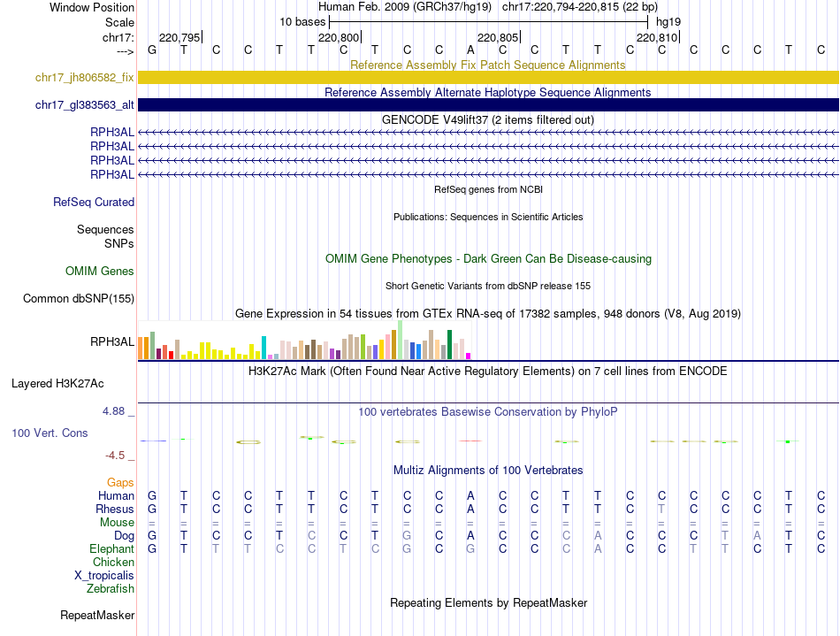This screenshot has width=840, height=636.
Task: Select the Dog species label
Action: [125, 536]
